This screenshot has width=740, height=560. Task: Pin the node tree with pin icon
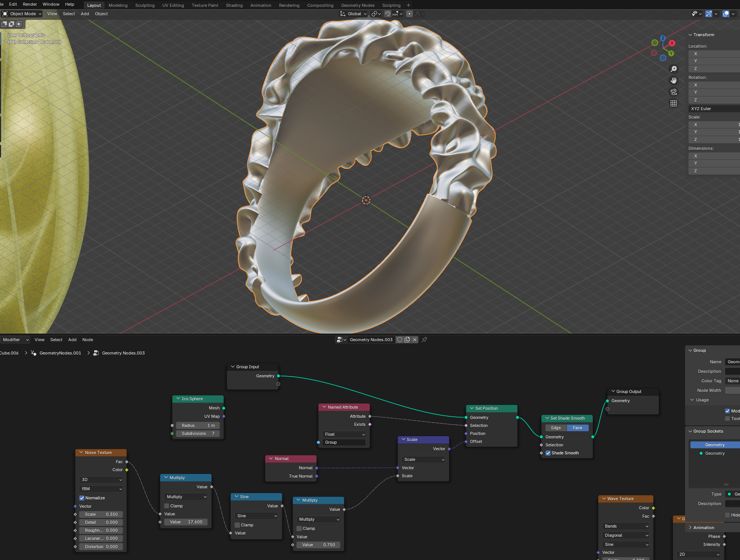pos(424,340)
